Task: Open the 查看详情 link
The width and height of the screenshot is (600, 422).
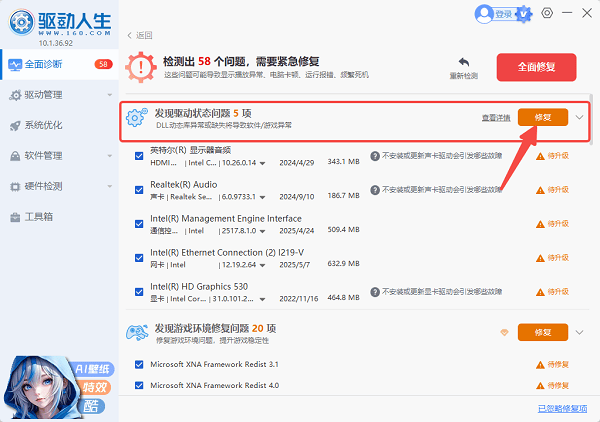Action: (x=495, y=117)
